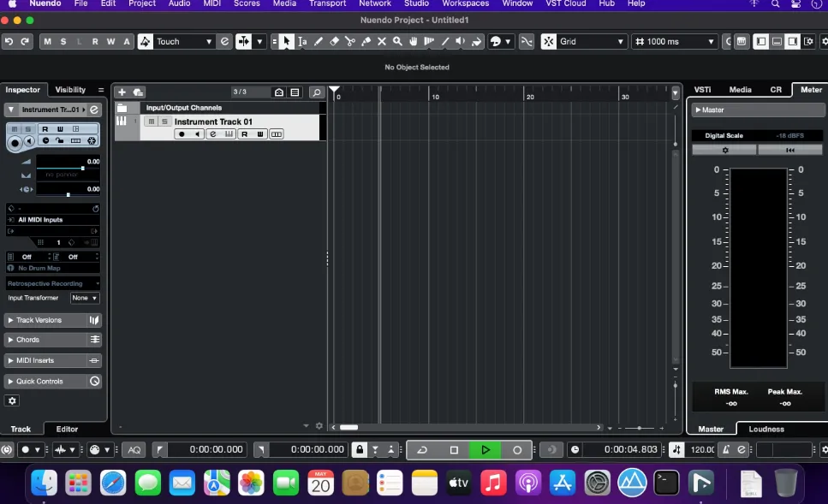Toggle the Cycle loop button
Image resolution: width=828 pixels, height=504 pixels.
click(x=422, y=449)
